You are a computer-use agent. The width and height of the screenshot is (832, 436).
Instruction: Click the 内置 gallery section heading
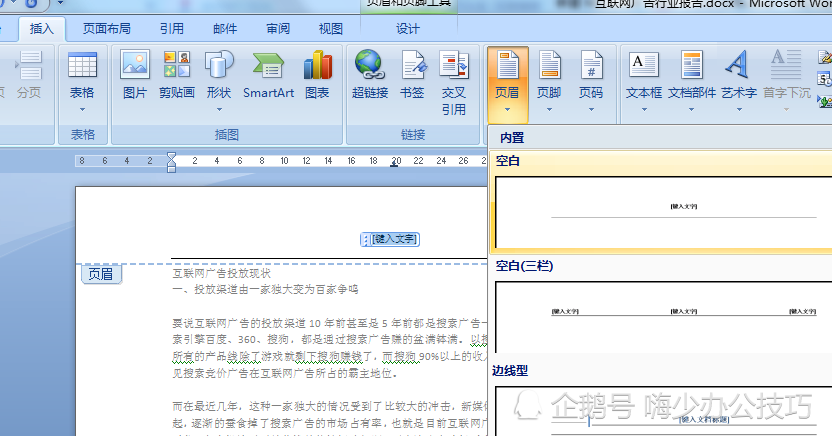click(x=512, y=138)
